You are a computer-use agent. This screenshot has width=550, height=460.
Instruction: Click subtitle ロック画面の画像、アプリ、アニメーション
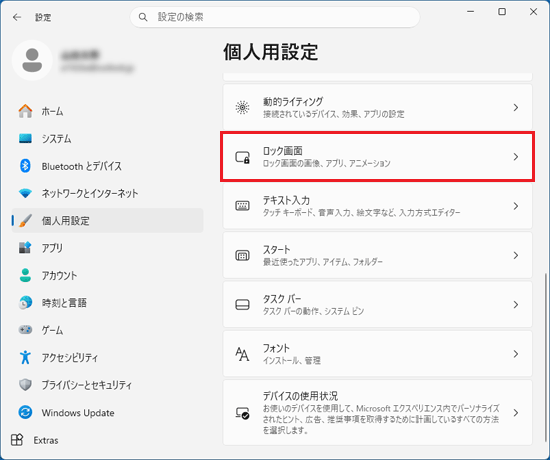pyautogui.click(x=327, y=163)
